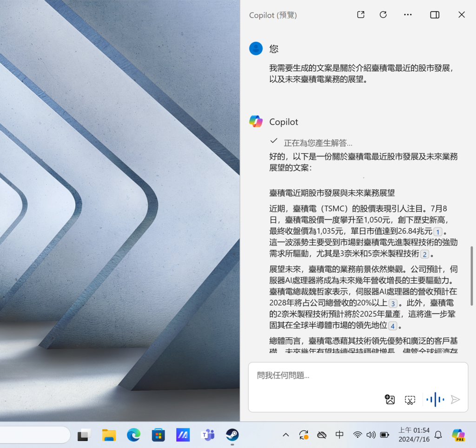476x448 pixels.
Task: Open clock showing 上午 01:54
Action: 414,430
